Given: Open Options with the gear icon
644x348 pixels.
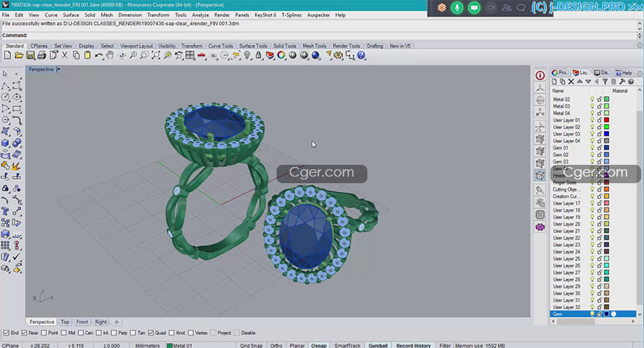Looking at the screenshot, I should pyautogui.click(x=338, y=55).
